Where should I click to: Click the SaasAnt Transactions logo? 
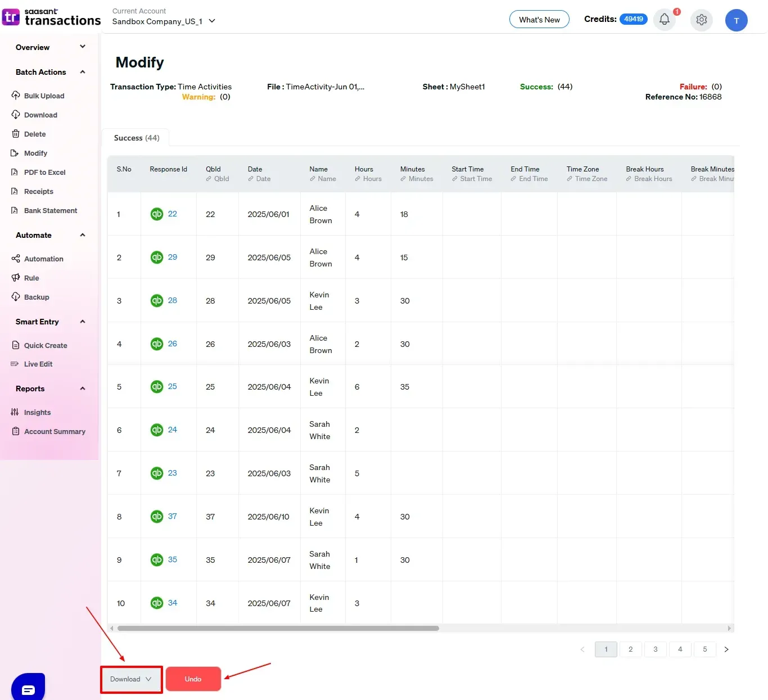pyautogui.click(x=52, y=17)
